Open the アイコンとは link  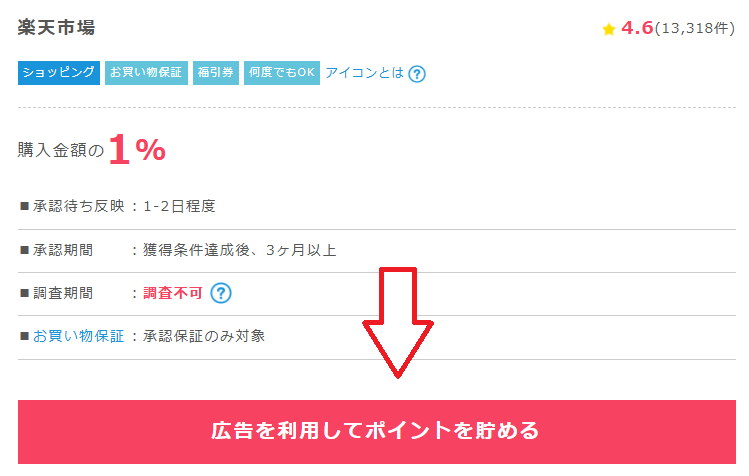click(364, 73)
